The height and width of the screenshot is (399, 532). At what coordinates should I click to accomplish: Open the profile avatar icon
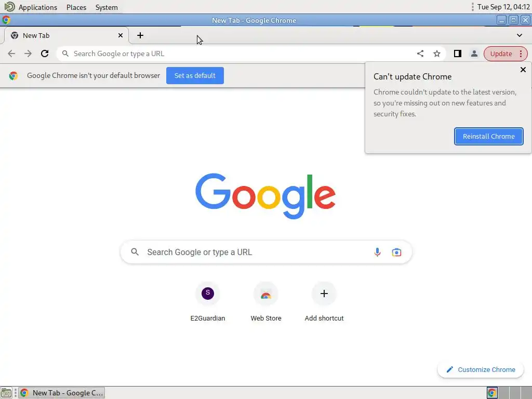tap(474, 54)
